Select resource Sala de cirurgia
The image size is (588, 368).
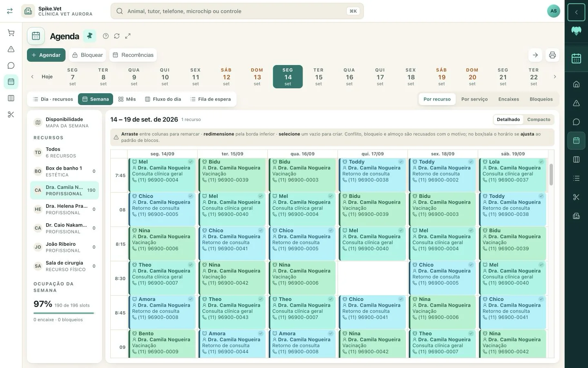tap(65, 266)
